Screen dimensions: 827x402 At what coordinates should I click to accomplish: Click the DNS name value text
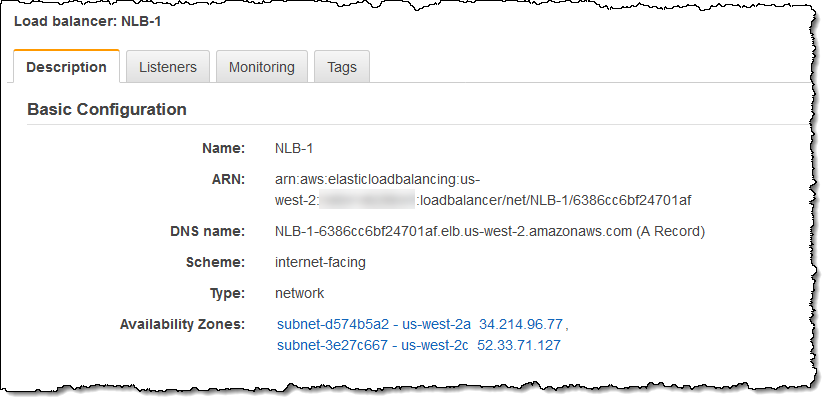coord(490,231)
